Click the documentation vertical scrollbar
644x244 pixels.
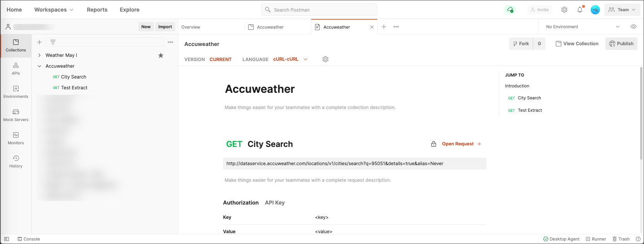click(x=641, y=113)
